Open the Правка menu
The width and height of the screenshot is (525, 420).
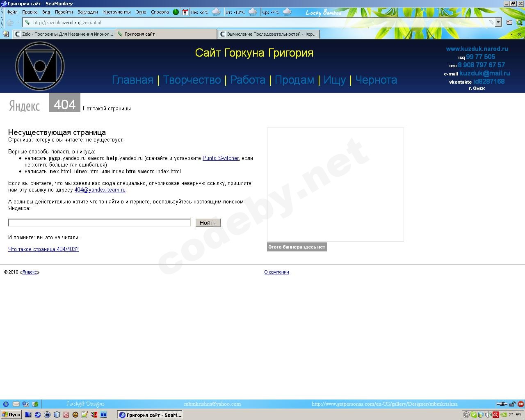tap(30, 12)
